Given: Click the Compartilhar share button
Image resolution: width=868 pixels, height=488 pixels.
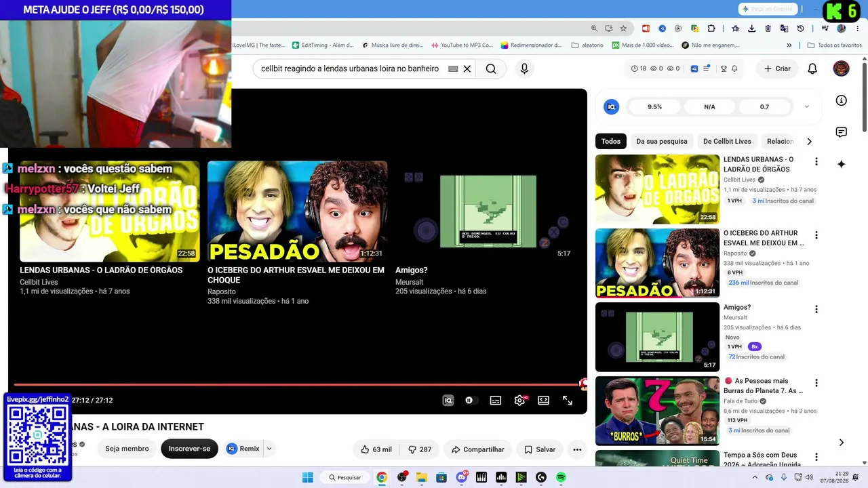Looking at the screenshot, I should [478, 449].
